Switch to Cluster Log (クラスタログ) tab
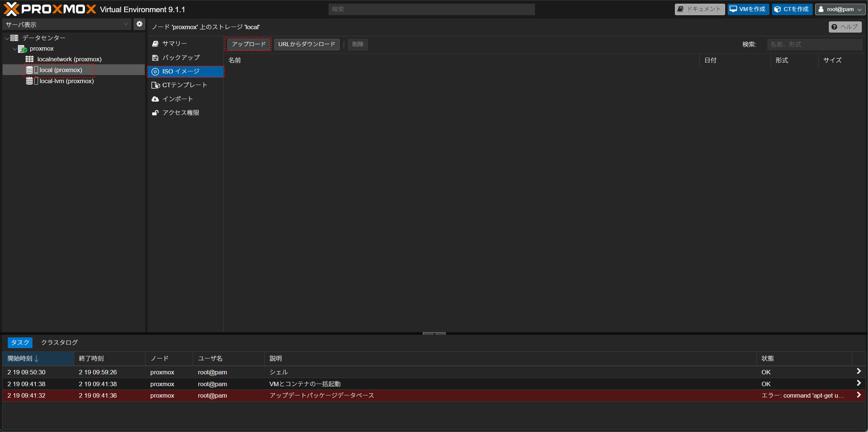Viewport: 868px width, 432px height. (x=59, y=343)
